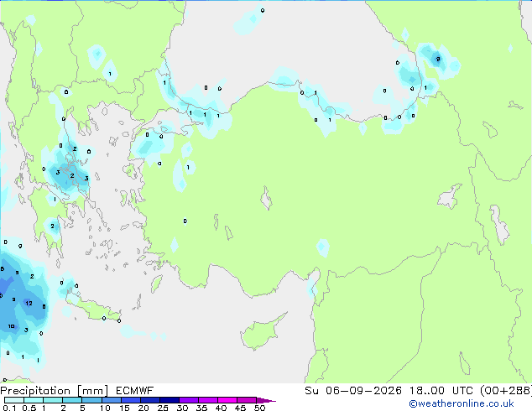Click the '18..00 UTC' time text
Image resolution: width=532 pixels, height=411 pixels.
441,391
